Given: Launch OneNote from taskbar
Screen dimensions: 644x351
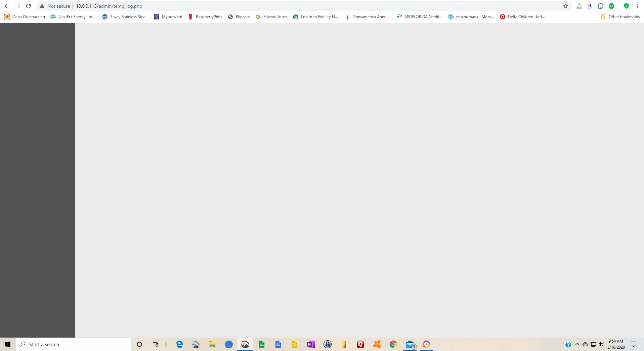Looking at the screenshot, I should (311, 344).
